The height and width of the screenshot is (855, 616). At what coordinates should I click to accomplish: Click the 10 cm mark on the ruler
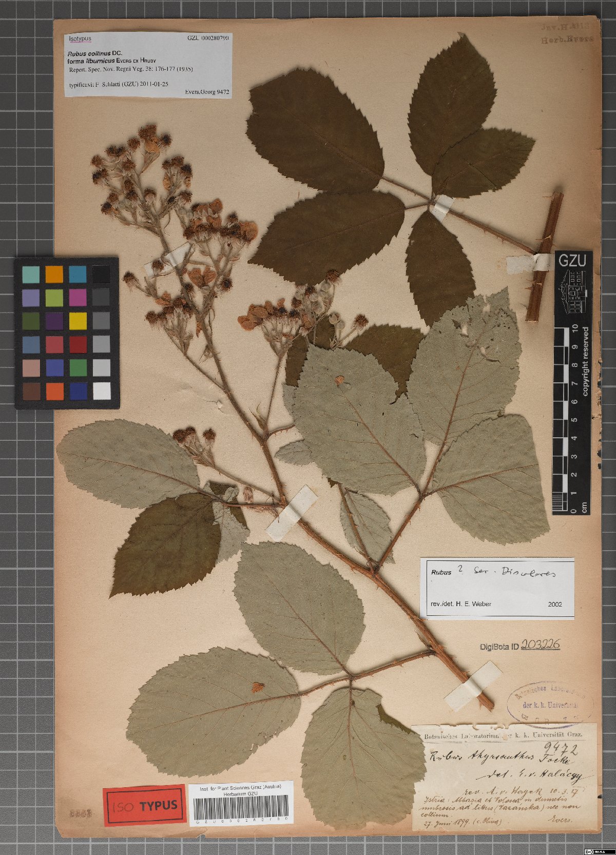[x=575, y=328]
